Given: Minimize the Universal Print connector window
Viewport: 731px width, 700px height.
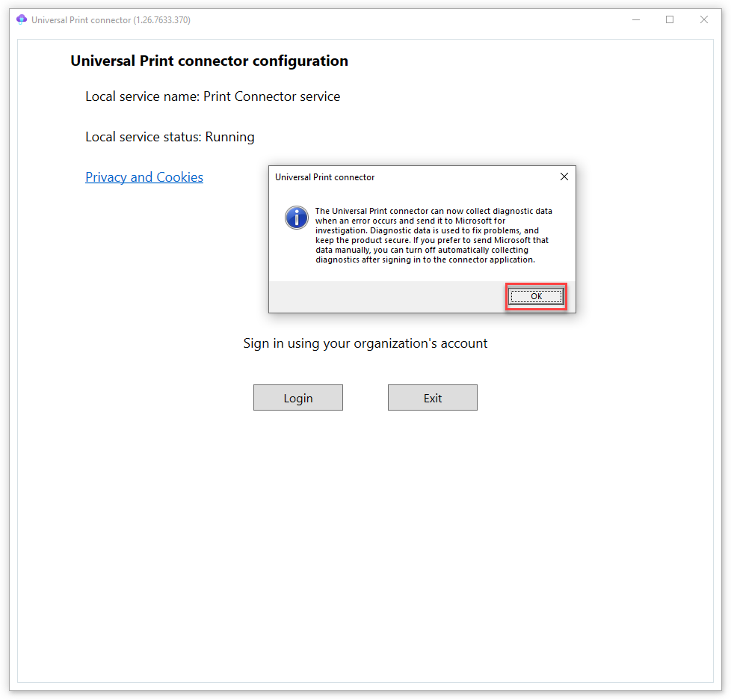Looking at the screenshot, I should 636,19.
